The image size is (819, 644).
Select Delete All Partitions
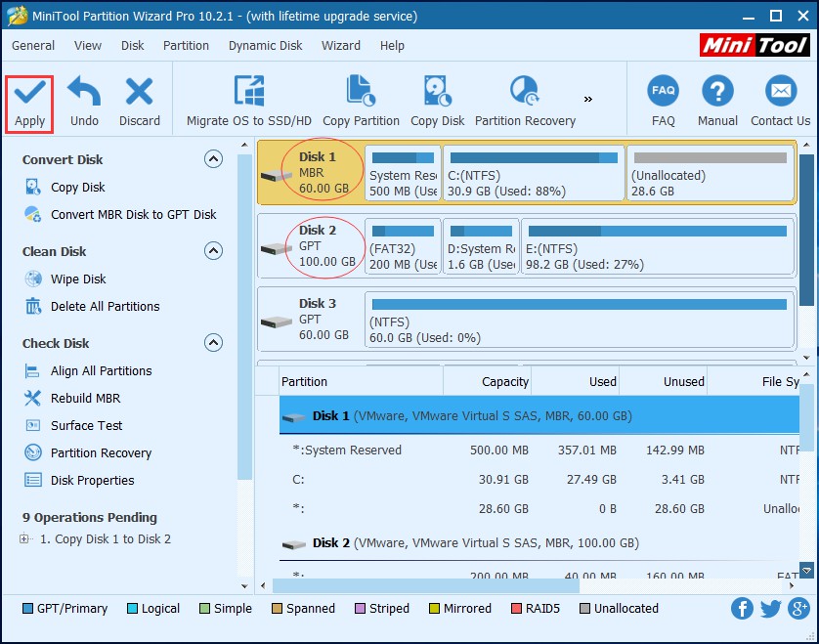[93, 307]
